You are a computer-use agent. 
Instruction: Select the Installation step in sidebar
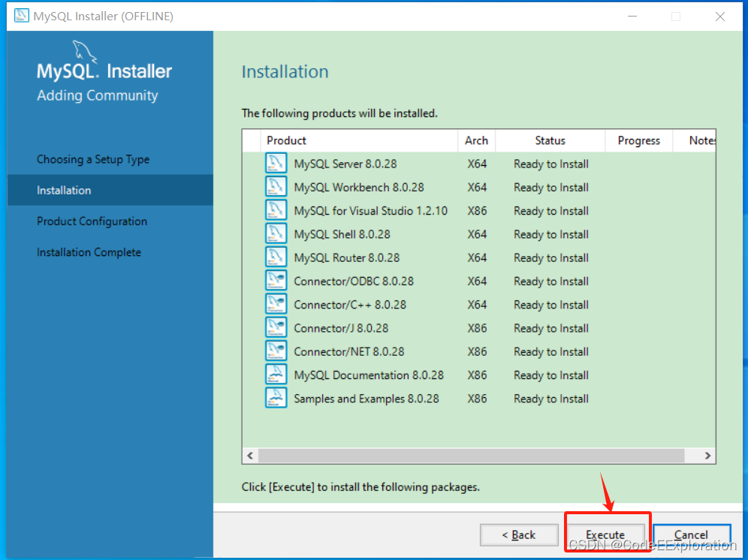coord(110,190)
